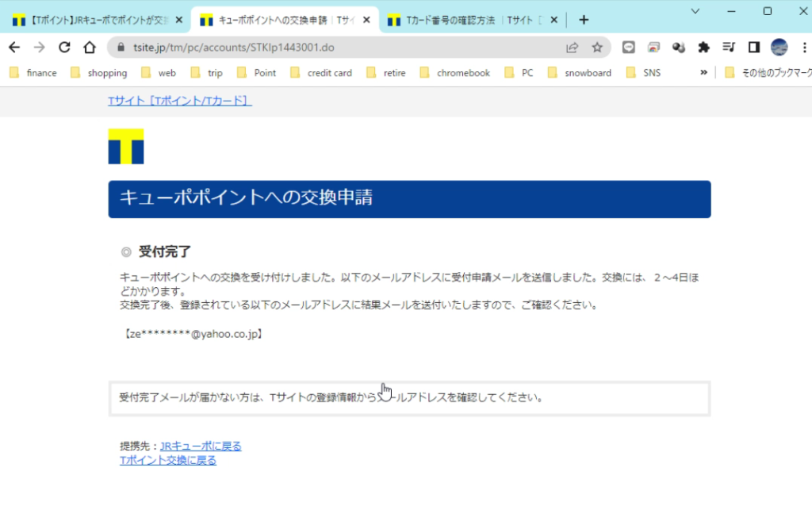Open the LINE extension icon
The width and height of the screenshot is (812, 506).
[628, 48]
